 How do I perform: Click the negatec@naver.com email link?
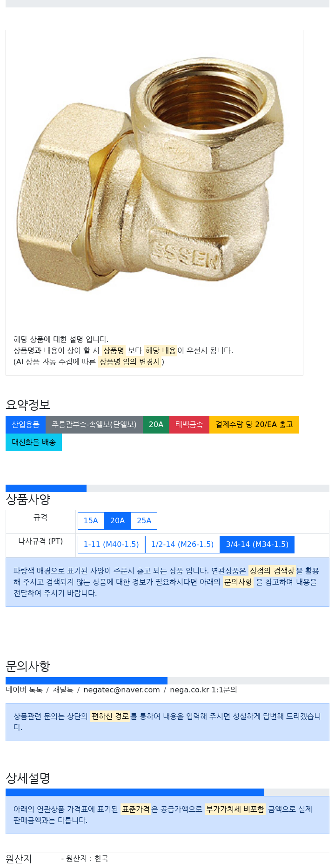[x=121, y=690]
